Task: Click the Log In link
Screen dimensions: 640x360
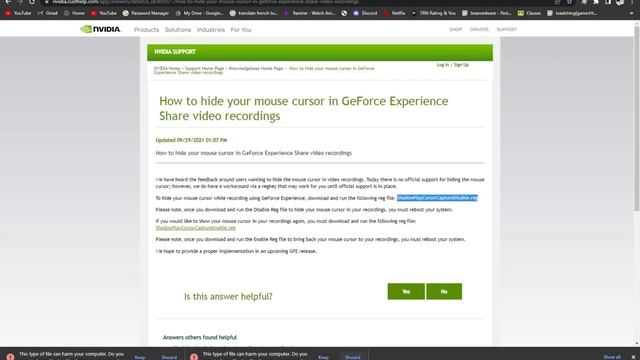Action: (x=442, y=65)
